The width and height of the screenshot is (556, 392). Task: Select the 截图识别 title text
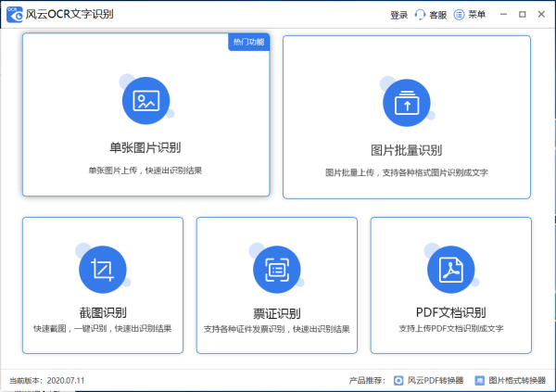[103, 312]
